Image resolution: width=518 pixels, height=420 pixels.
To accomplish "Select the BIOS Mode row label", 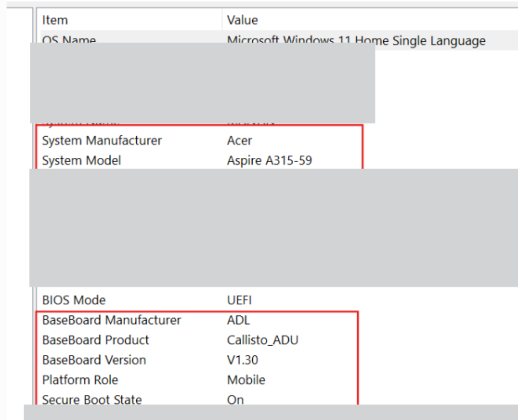I will point(74,300).
